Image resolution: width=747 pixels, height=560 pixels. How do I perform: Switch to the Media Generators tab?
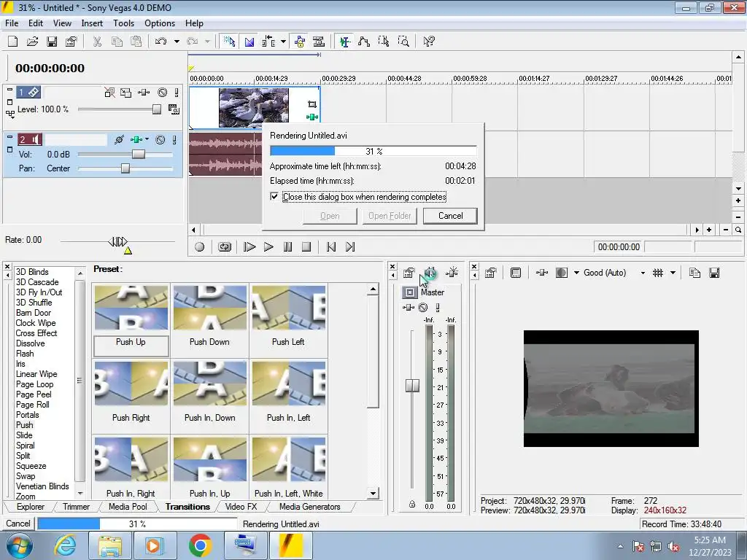(x=309, y=507)
